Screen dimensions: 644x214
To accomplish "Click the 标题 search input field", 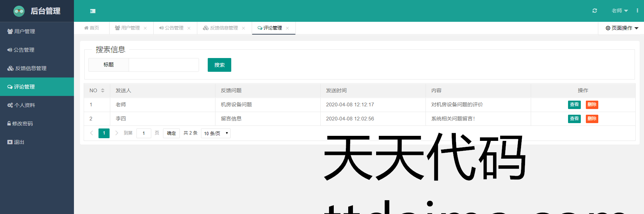I will [164, 65].
